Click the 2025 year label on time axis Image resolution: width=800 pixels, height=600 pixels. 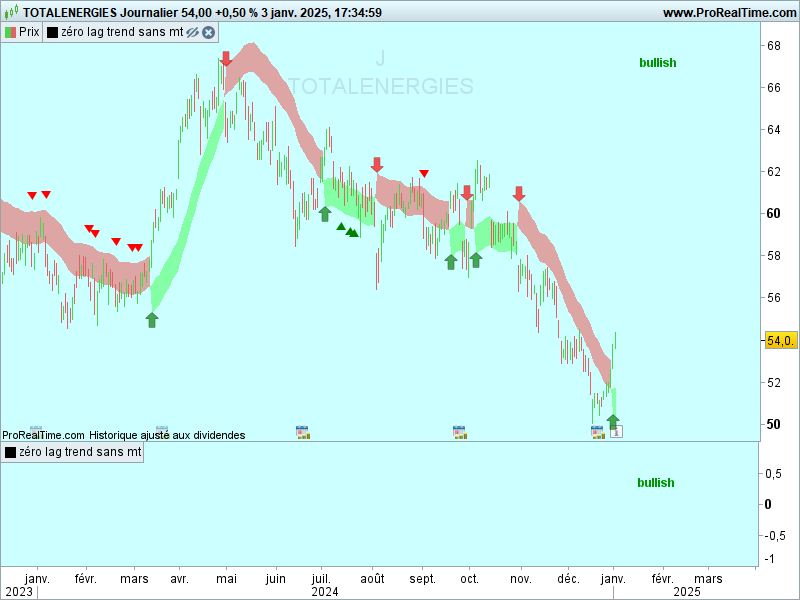(687, 592)
